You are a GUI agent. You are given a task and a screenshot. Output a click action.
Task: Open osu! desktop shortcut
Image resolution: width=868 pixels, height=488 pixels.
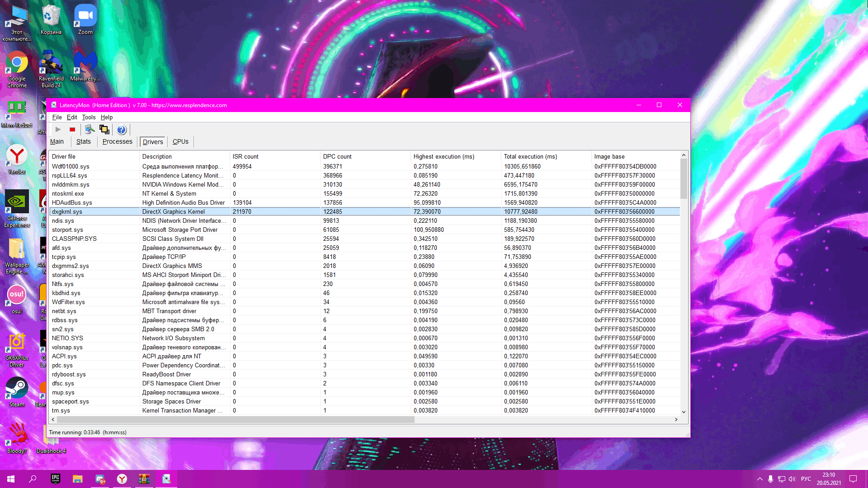[x=17, y=299]
